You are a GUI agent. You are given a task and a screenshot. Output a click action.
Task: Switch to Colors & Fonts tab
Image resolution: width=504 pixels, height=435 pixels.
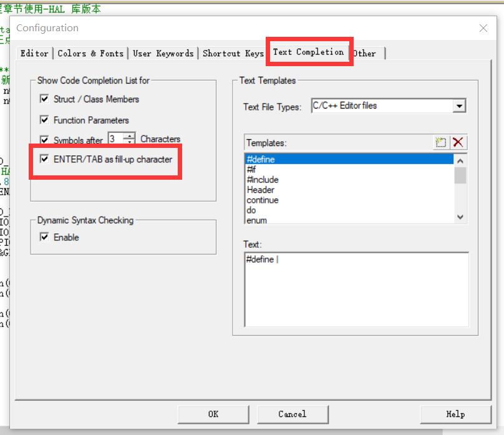pyautogui.click(x=90, y=54)
